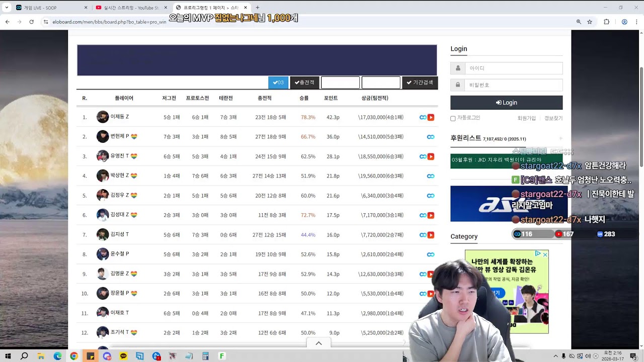Viewport: 644px width, 362px height.
Task: Click 이재호's avatar thumbnail
Action: pos(103,313)
